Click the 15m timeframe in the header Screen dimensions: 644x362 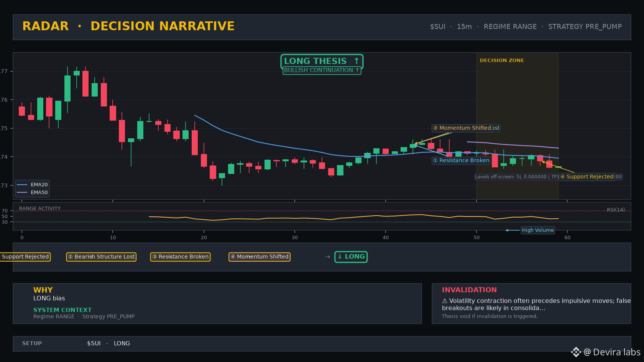(464, 27)
